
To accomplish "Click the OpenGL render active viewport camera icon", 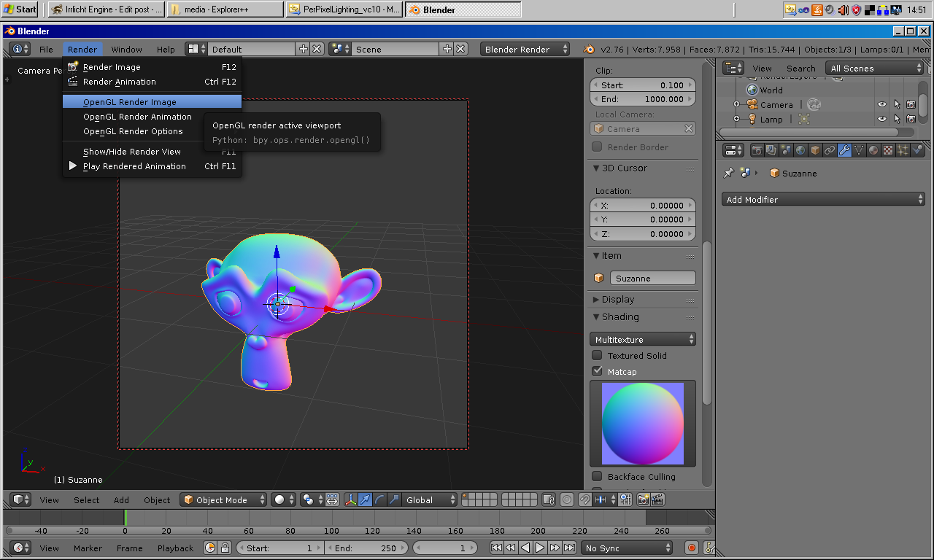I will pyautogui.click(x=644, y=500).
